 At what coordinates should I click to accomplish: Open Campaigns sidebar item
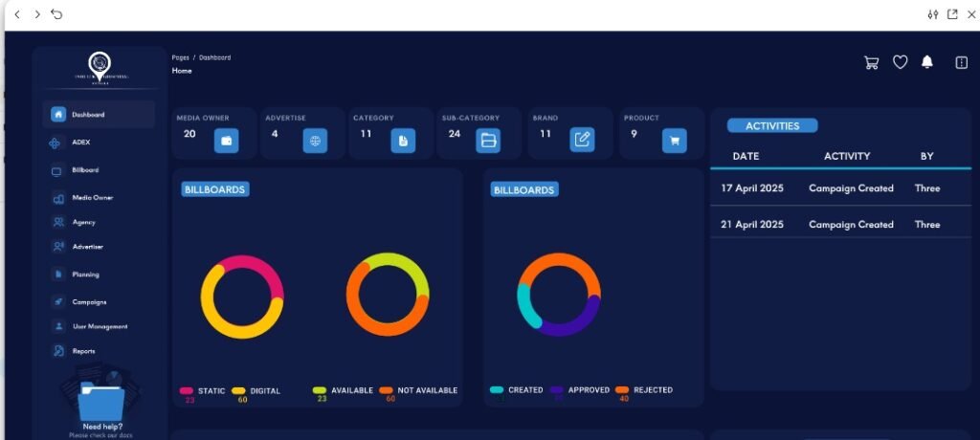click(x=88, y=301)
